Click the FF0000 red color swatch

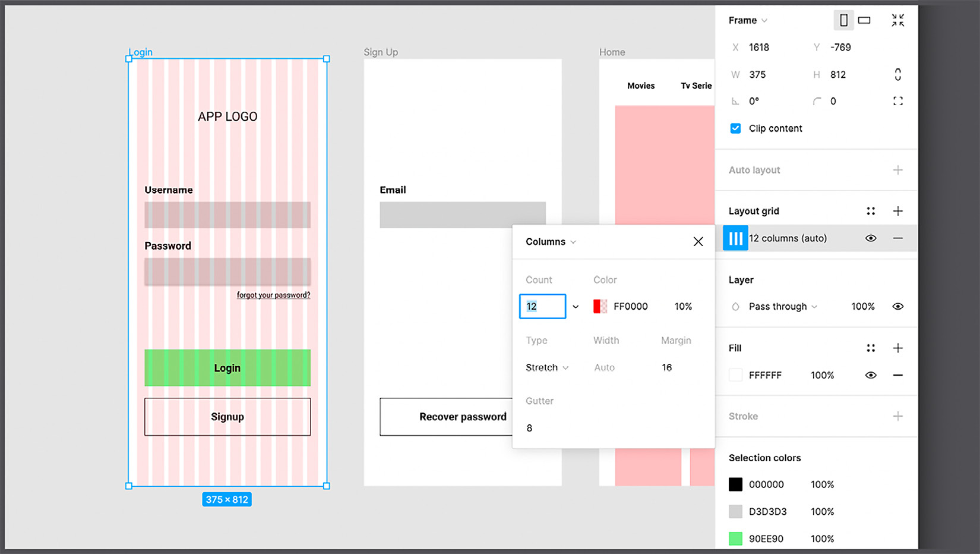click(x=600, y=306)
